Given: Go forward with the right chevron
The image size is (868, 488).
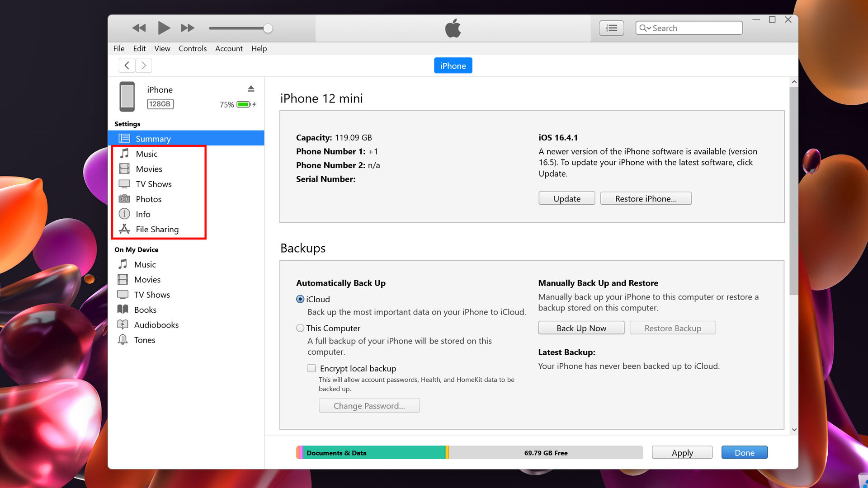Looking at the screenshot, I should (x=143, y=66).
